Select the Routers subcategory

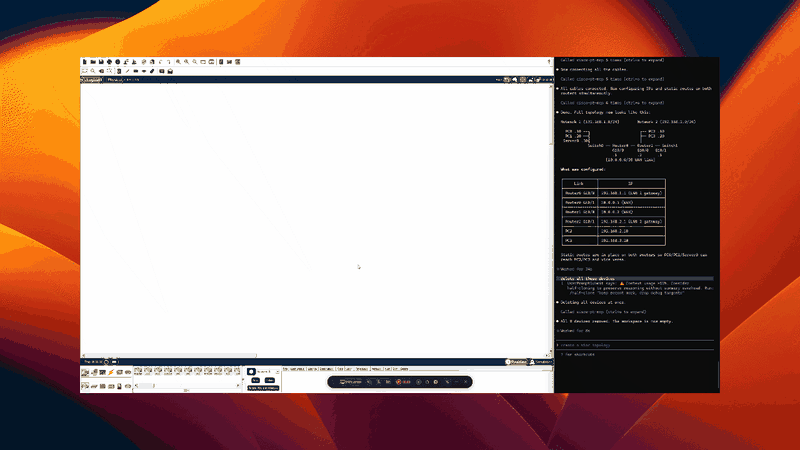point(85,386)
